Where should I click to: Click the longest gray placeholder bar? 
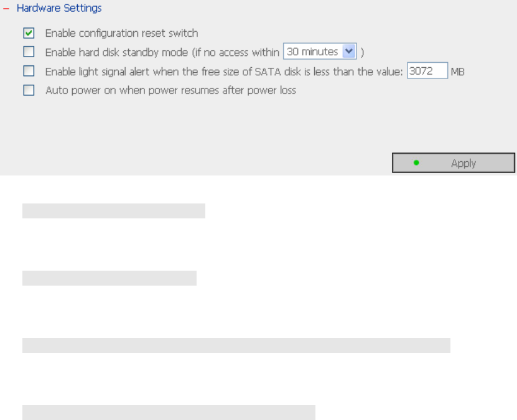pos(236,345)
